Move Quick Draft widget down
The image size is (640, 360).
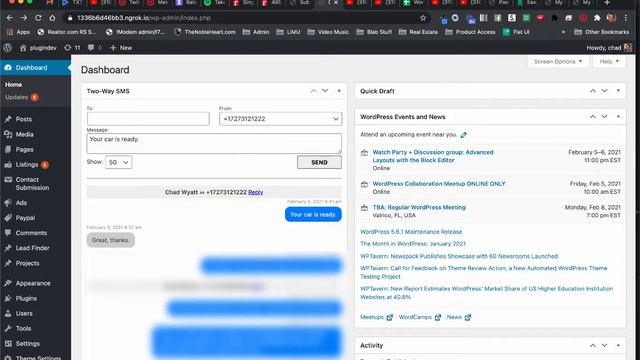[604, 91]
